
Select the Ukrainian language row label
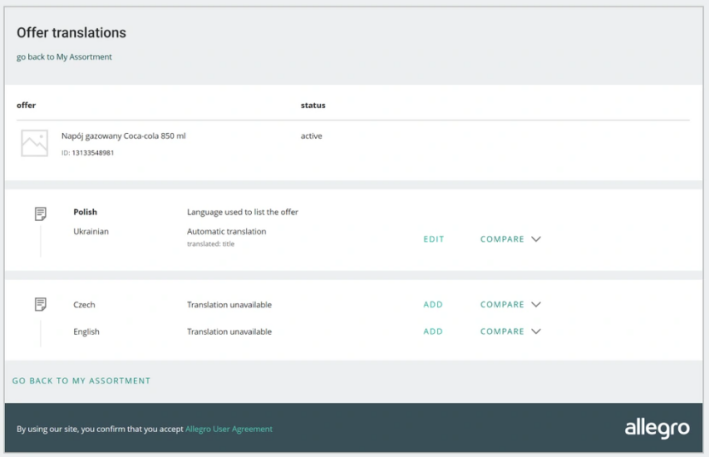pyautogui.click(x=91, y=231)
